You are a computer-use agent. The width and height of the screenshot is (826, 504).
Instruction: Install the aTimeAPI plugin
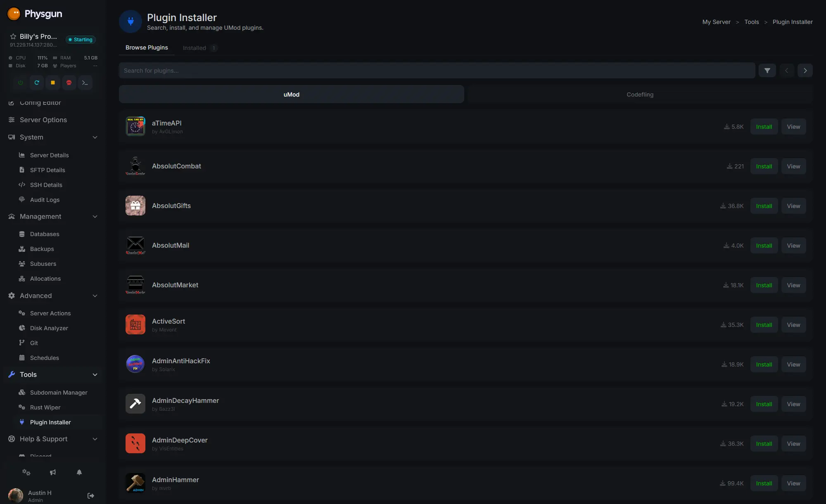(764, 127)
